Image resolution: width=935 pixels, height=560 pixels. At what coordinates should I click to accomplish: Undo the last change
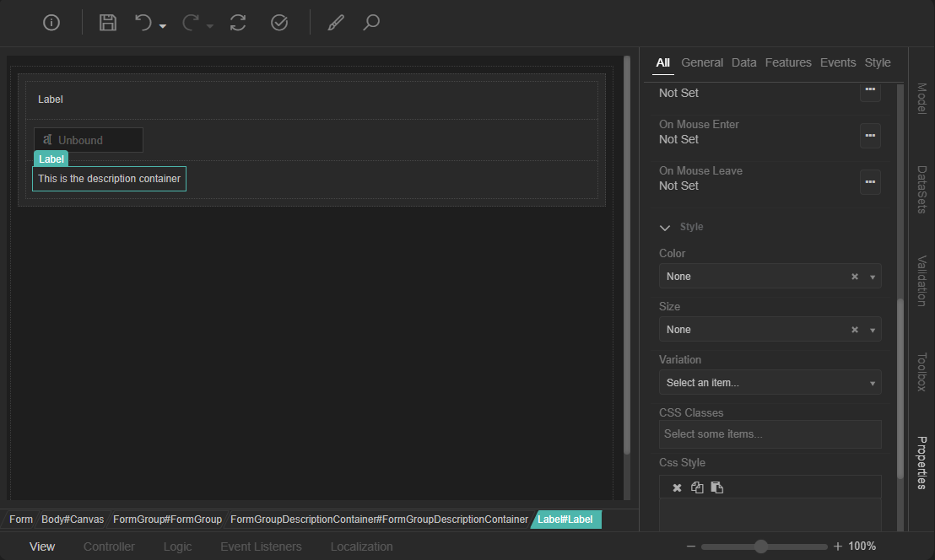pos(144,23)
